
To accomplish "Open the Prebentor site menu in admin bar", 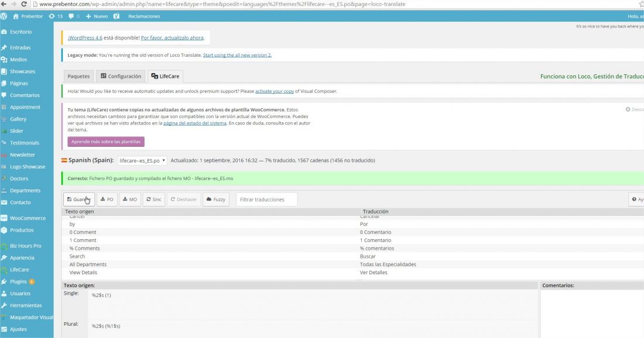I will click(28, 16).
